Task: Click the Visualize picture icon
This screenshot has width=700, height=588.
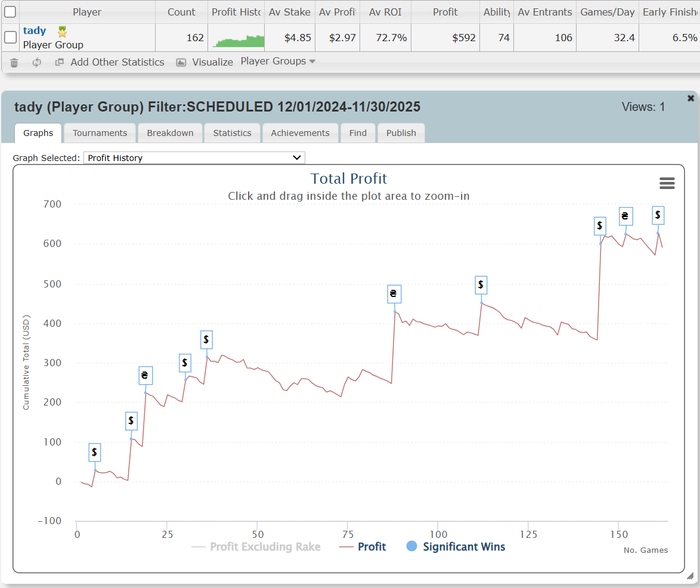Action: point(181,63)
